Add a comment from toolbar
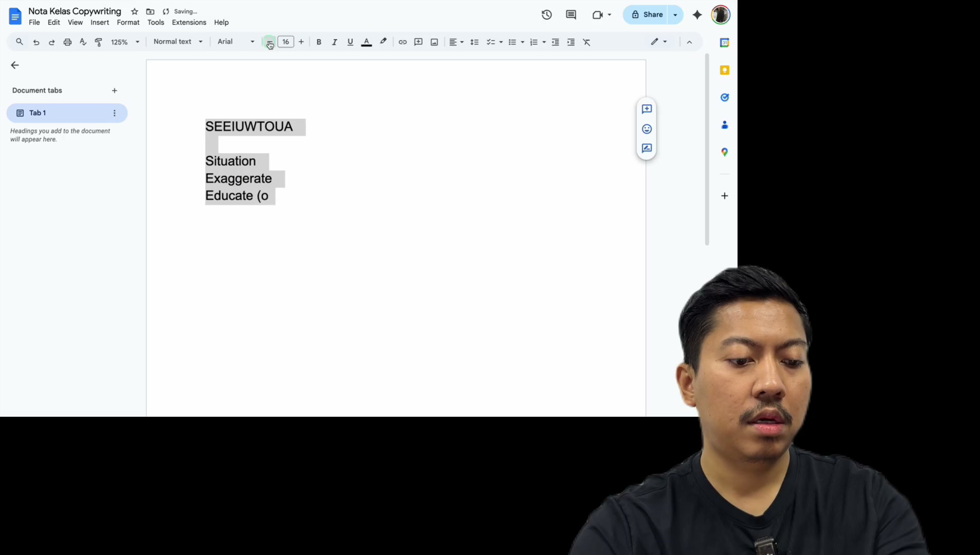980x555 pixels. (419, 42)
